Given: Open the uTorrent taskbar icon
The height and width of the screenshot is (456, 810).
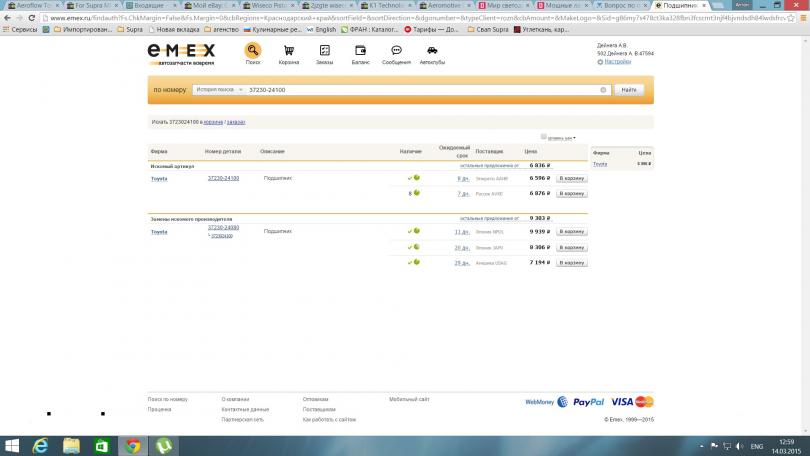Looking at the screenshot, I should tap(164, 446).
